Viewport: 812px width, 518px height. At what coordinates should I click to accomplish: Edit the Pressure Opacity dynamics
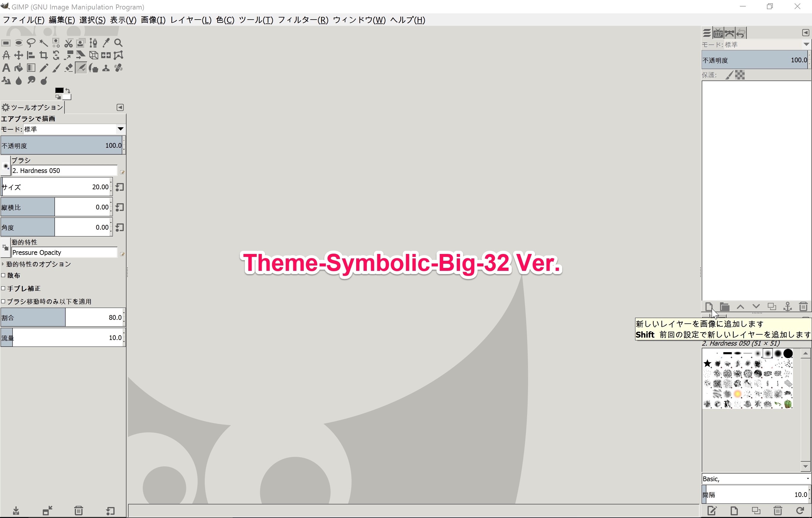pyautogui.click(x=122, y=254)
